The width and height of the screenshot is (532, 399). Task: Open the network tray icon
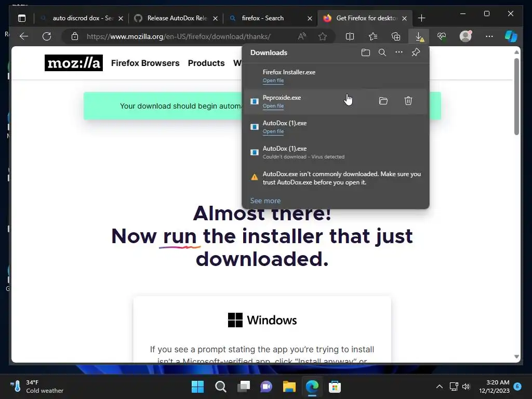tap(454, 387)
